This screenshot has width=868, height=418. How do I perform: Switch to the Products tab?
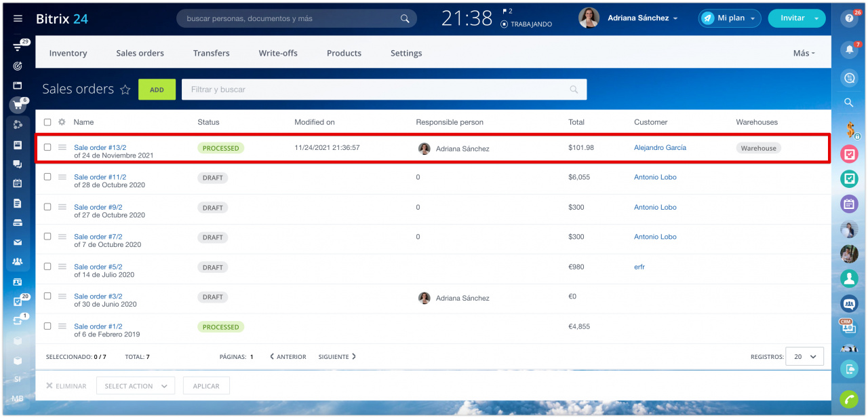[344, 53]
